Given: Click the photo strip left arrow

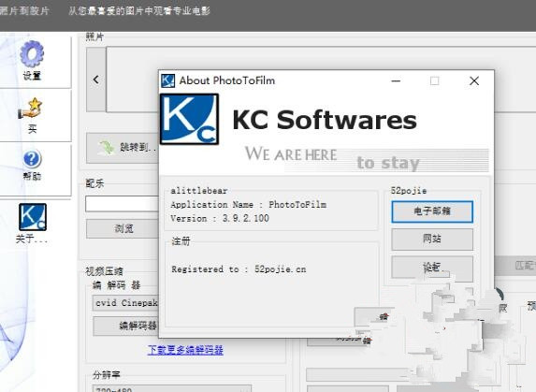Looking at the screenshot, I should pyautogui.click(x=96, y=80).
